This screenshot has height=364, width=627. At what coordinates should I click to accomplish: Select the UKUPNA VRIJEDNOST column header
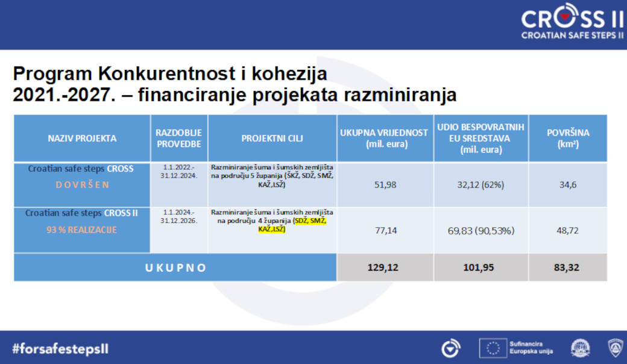pos(385,138)
